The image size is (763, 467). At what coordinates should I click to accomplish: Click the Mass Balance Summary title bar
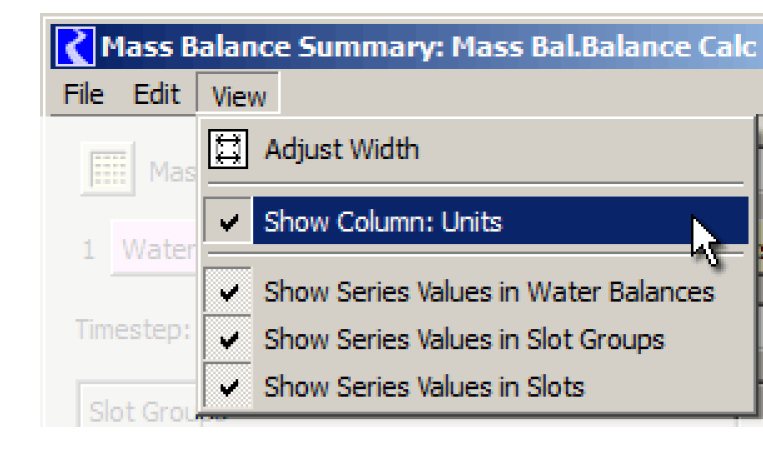[430, 47]
